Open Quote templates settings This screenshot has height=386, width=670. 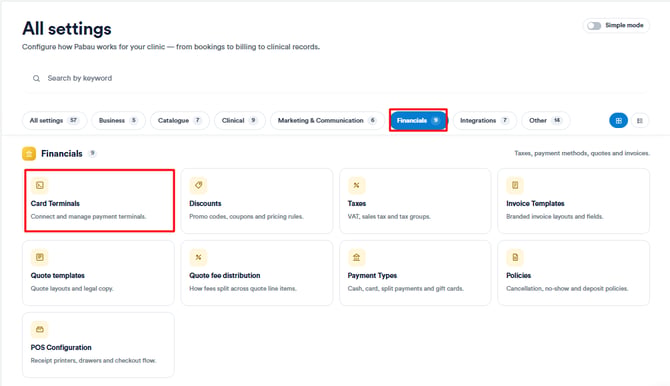coord(98,273)
